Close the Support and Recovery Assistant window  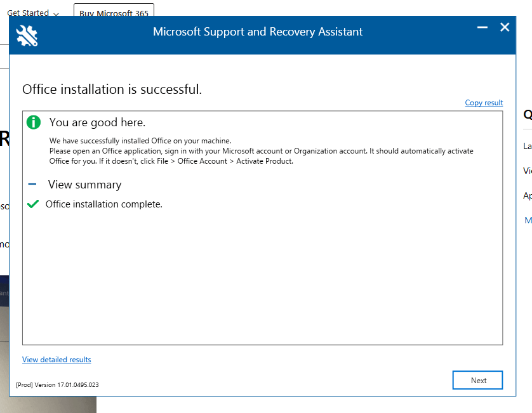(x=505, y=27)
